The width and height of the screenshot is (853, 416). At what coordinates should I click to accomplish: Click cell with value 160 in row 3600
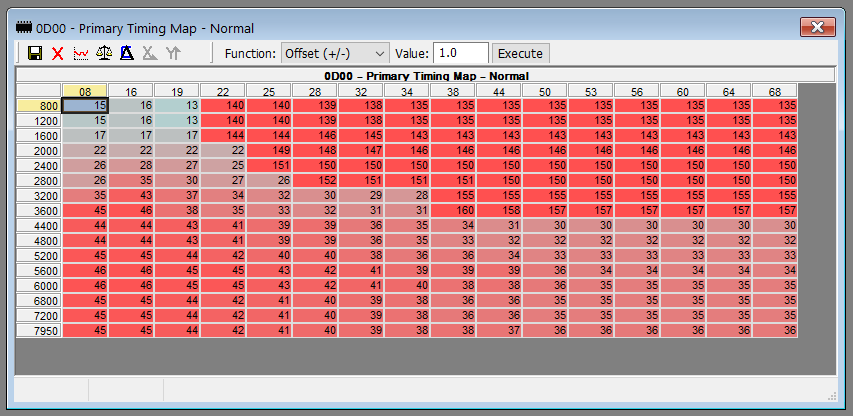[x=453, y=210]
